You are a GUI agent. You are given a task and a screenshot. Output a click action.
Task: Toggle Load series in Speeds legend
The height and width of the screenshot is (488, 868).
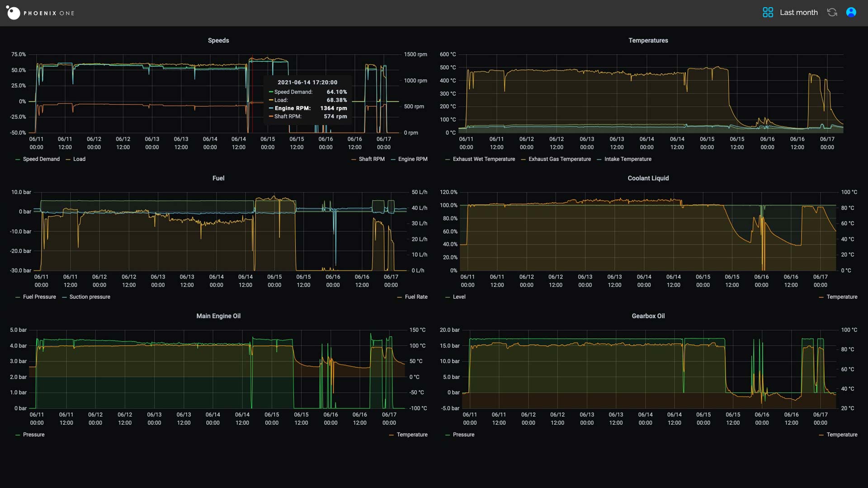click(79, 159)
